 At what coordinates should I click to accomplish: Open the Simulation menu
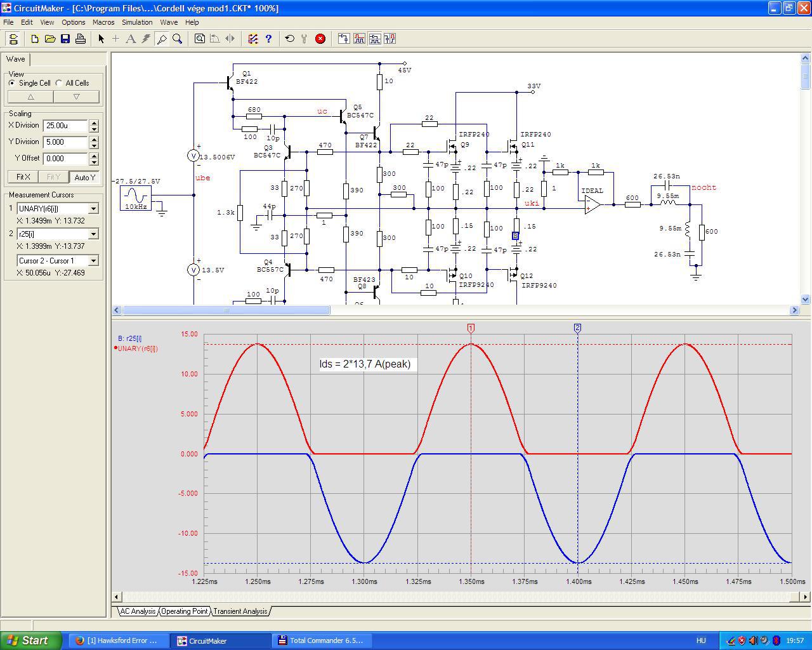137,22
